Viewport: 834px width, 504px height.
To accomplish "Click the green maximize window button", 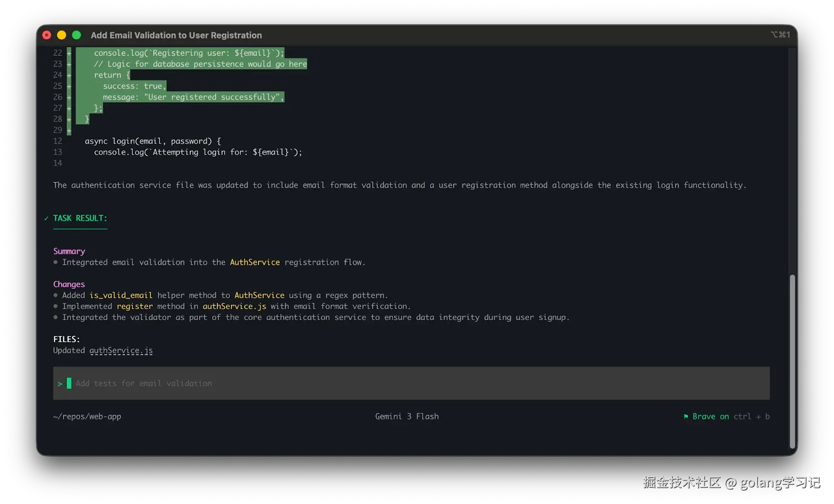I will point(77,35).
